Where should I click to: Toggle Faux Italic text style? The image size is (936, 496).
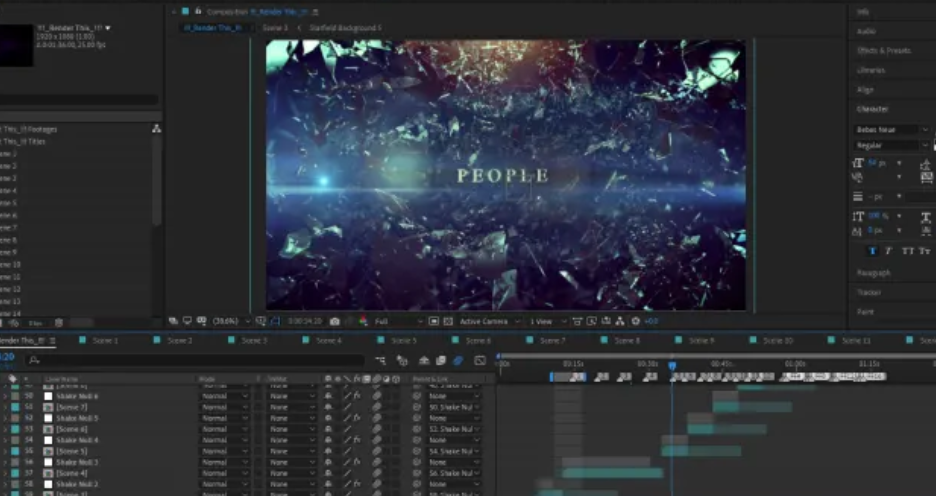(x=889, y=251)
